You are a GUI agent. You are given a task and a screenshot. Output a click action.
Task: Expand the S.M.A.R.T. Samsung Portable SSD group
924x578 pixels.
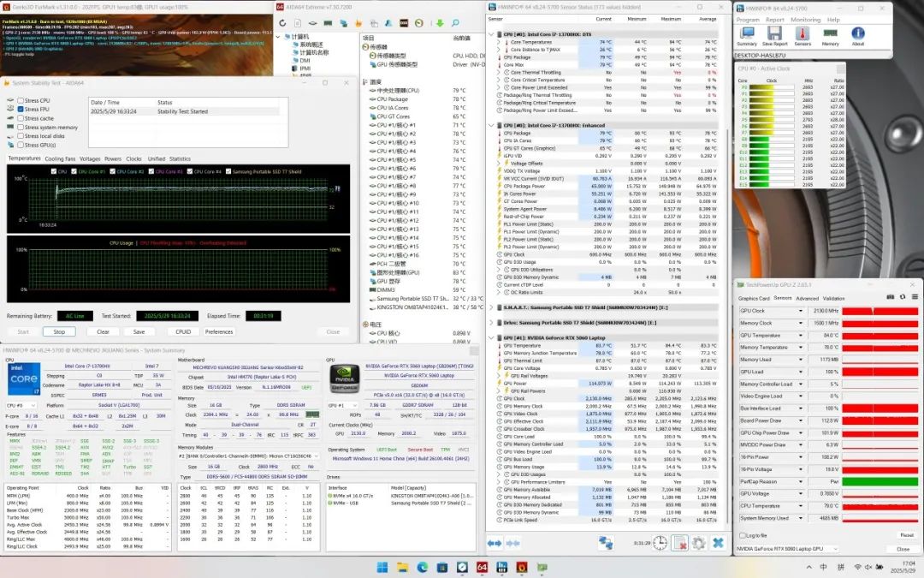point(491,308)
